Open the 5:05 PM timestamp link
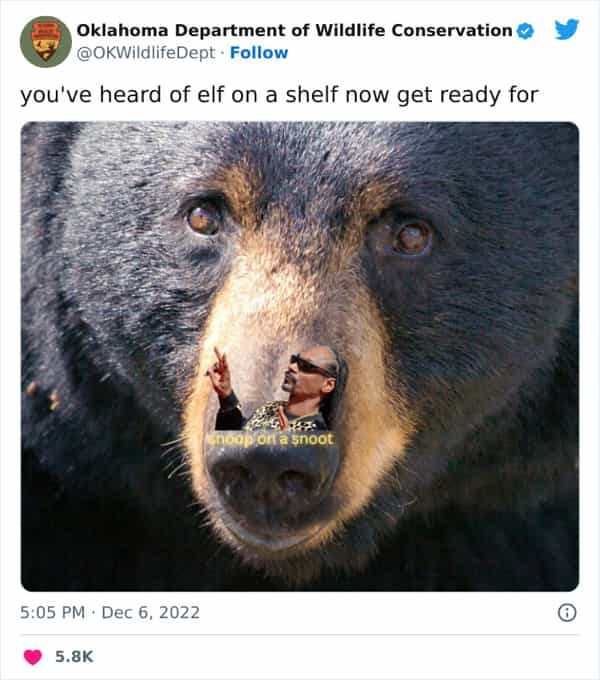600x680 pixels. (52, 612)
